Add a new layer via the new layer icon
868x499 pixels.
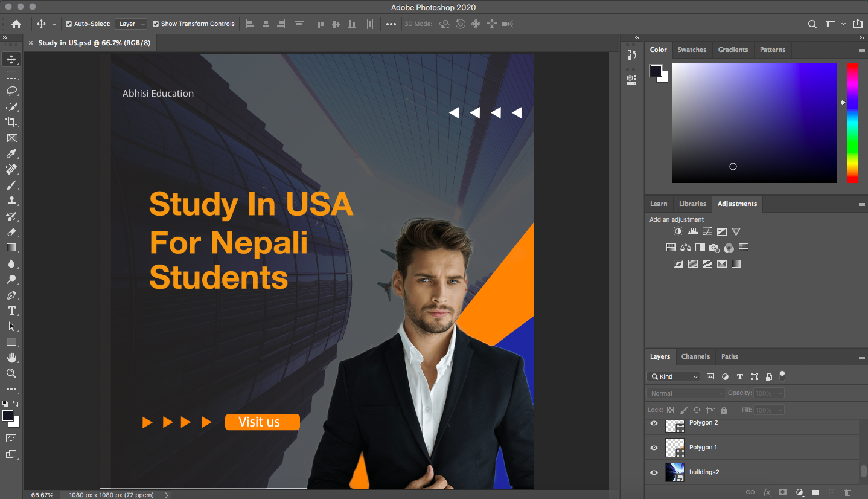coord(832,492)
